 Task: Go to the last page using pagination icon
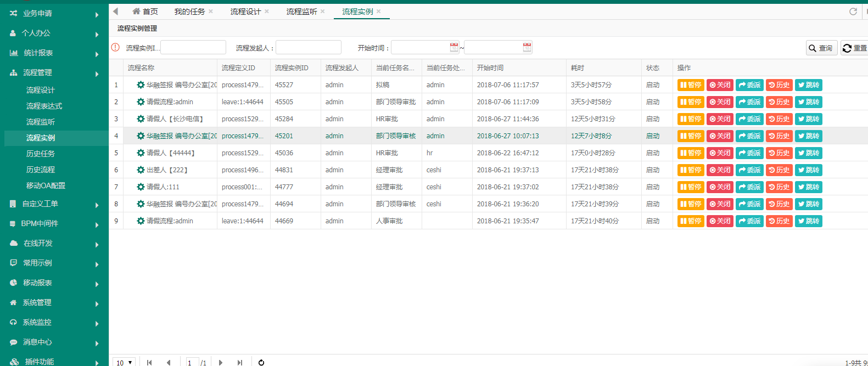coord(240,362)
